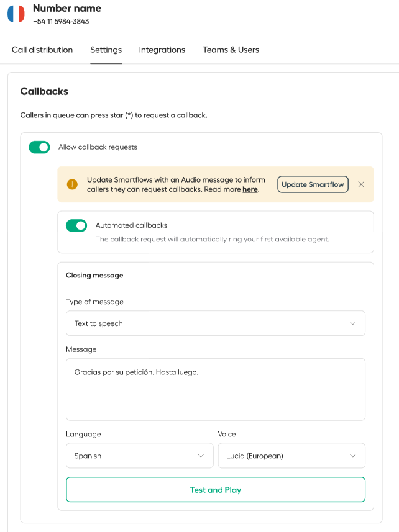Click the Type of message chevron arrow
The width and height of the screenshot is (399, 532).
pos(353,323)
